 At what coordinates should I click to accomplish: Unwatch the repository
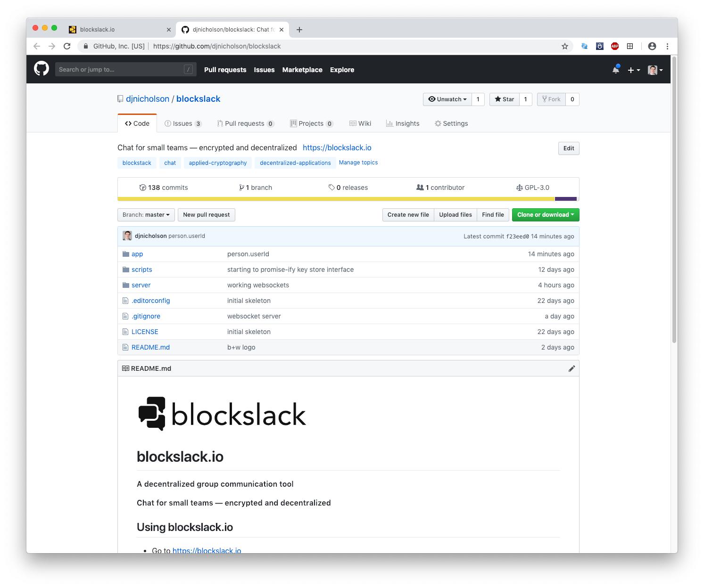tap(447, 99)
